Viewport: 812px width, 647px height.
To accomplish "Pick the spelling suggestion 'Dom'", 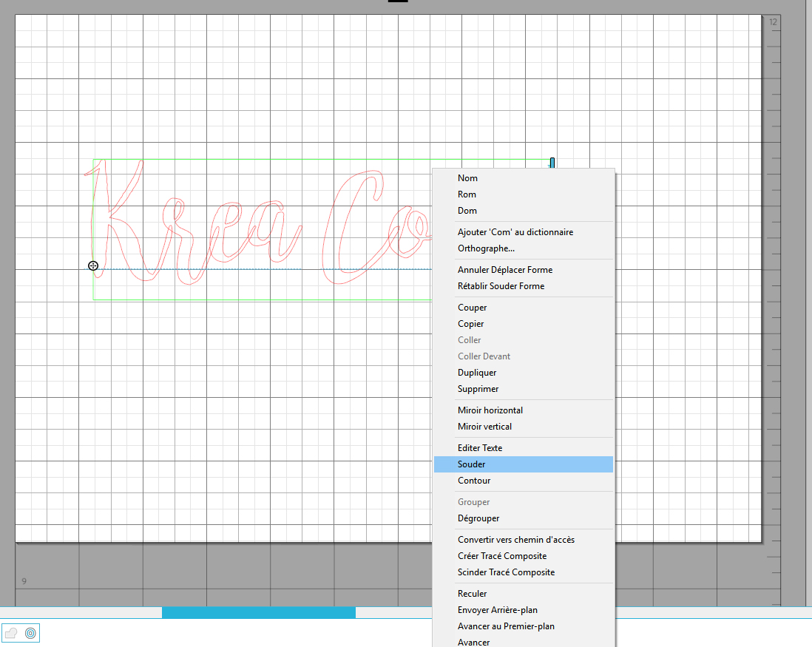I will [x=467, y=211].
